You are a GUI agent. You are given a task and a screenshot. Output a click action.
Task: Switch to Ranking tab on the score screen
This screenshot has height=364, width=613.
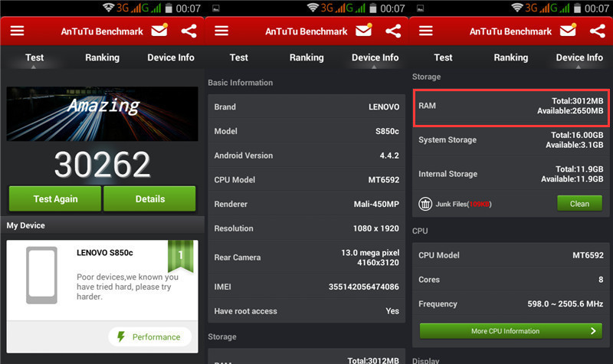coord(102,57)
